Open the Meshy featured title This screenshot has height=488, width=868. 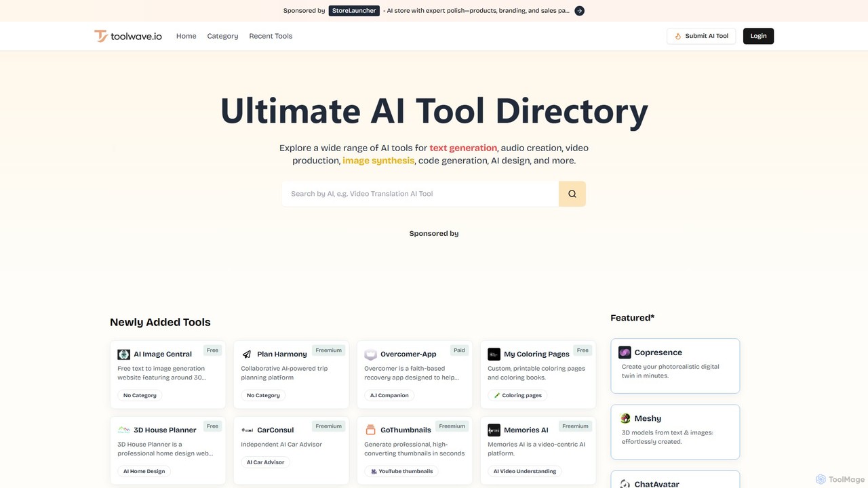tap(648, 419)
